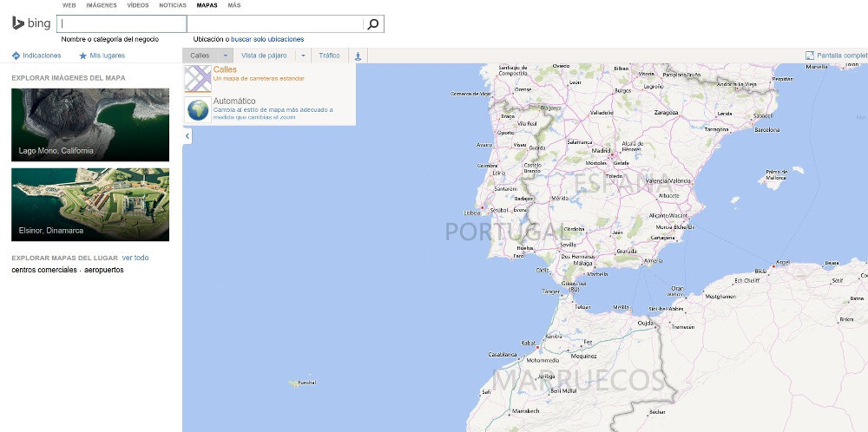This screenshot has height=432, width=868.
Task: Click the centros comerciales link
Action: coord(44,270)
